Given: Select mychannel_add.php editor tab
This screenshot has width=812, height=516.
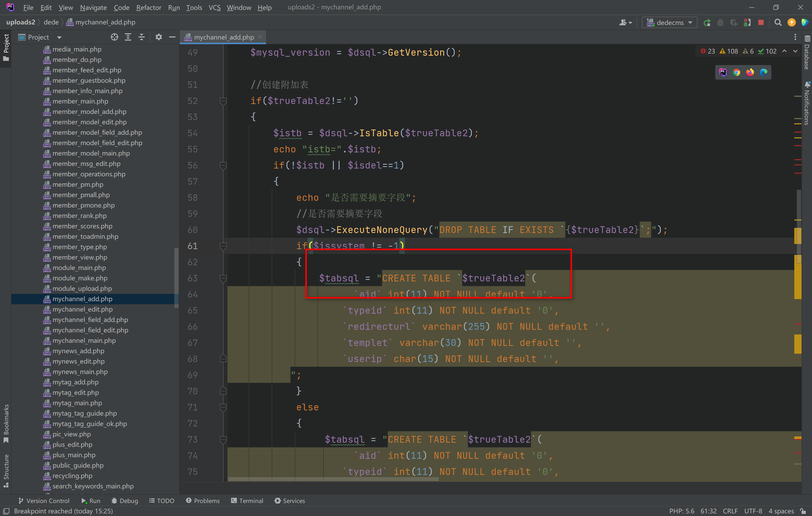Looking at the screenshot, I should tap(223, 37).
